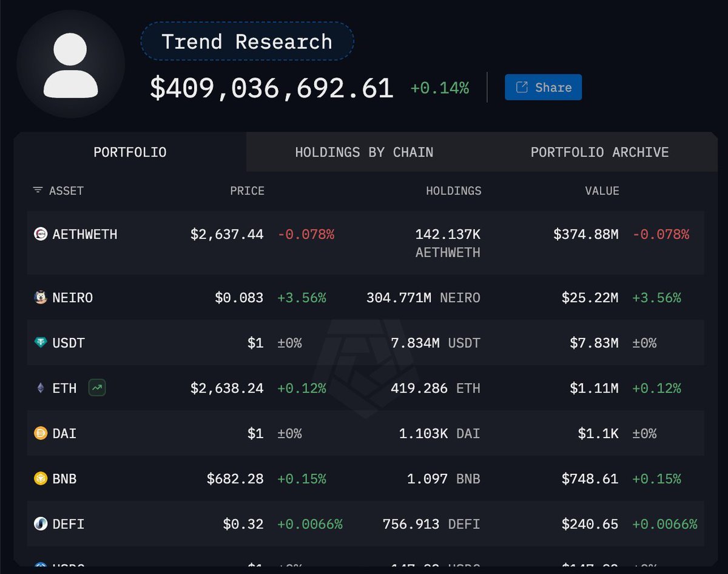Image resolution: width=728 pixels, height=574 pixels.
Task: Select the DAI token logo
Action: coord(40,433)
